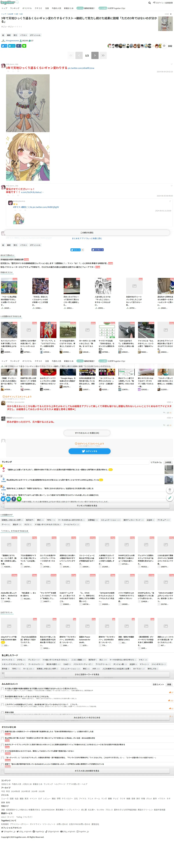This screenshot has width=174, height=868.
Task: Switch ranking to リアルタイム tab
Action: 156,462
